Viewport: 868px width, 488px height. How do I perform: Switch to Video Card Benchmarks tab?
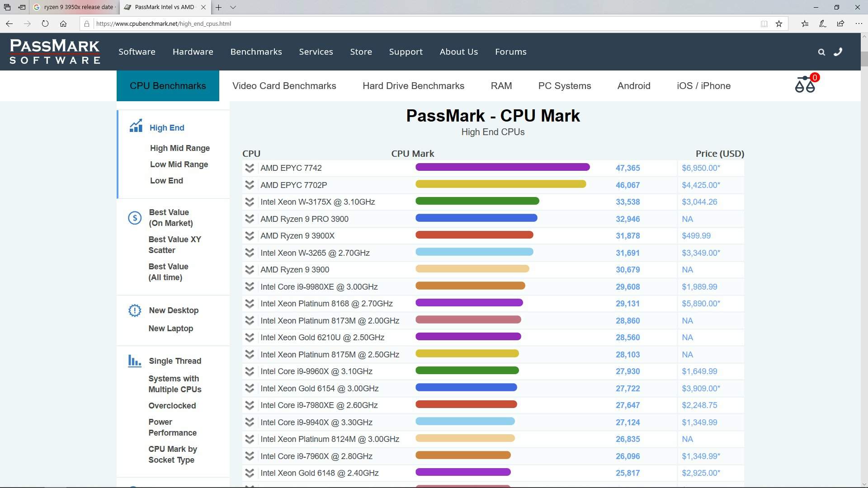[284, 86]
